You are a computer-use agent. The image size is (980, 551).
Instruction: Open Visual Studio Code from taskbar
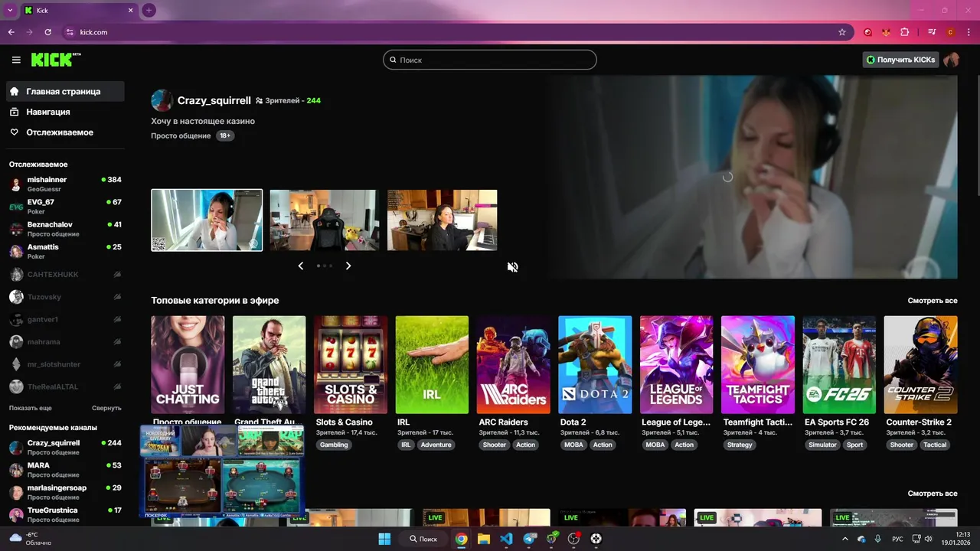[506, 539]
